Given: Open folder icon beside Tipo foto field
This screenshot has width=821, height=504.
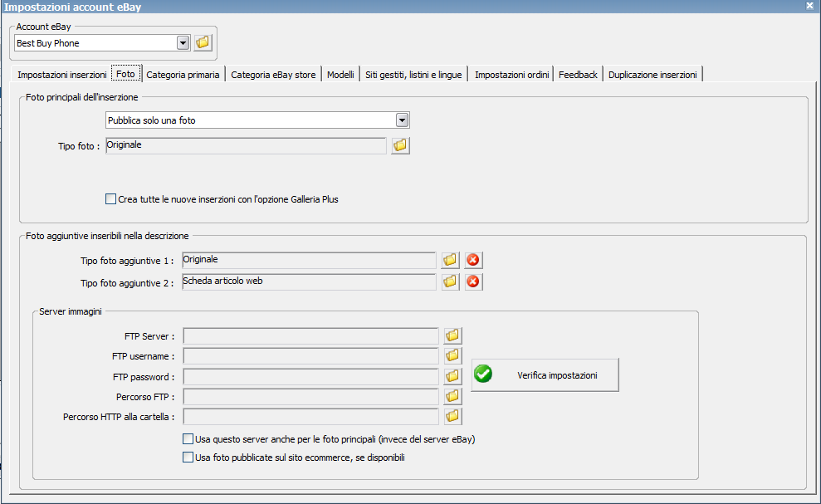Looking at the screenshot, I should [x=401, y=145].
